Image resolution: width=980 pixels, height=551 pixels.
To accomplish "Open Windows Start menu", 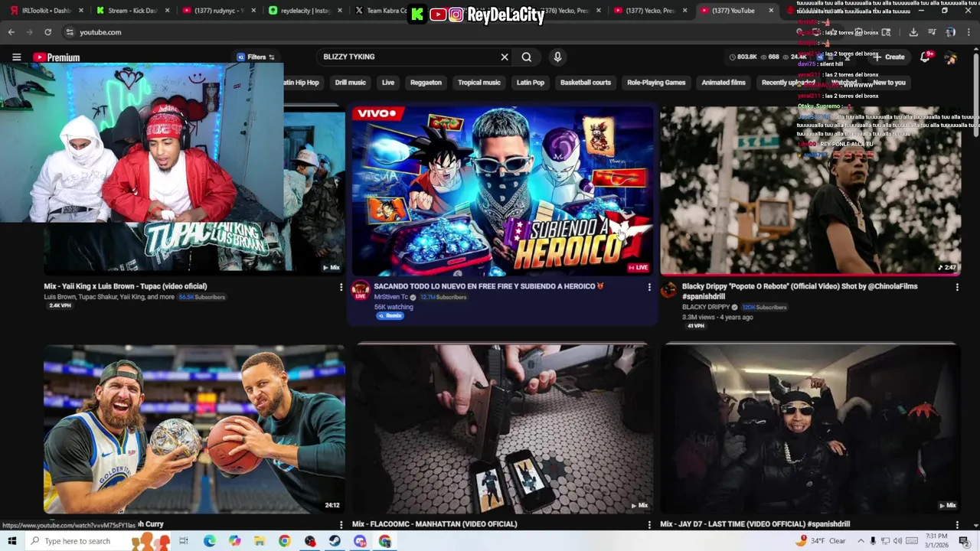I will 12,541.
